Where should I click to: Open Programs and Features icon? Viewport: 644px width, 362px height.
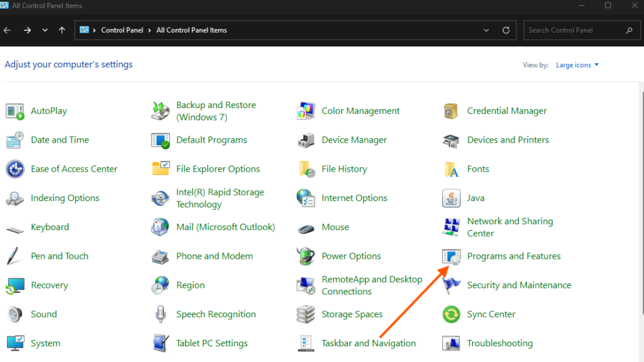[451, 257]
